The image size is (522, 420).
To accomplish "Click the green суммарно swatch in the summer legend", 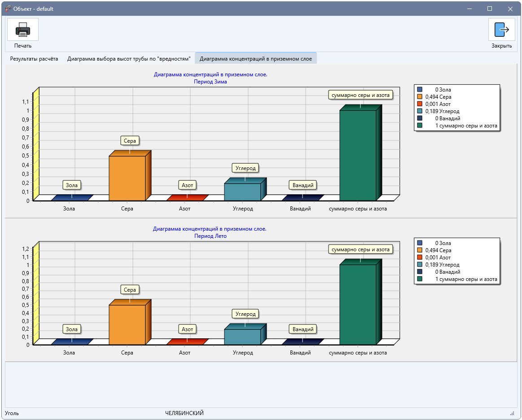I will pyautogui.click(x=420, y=279).
